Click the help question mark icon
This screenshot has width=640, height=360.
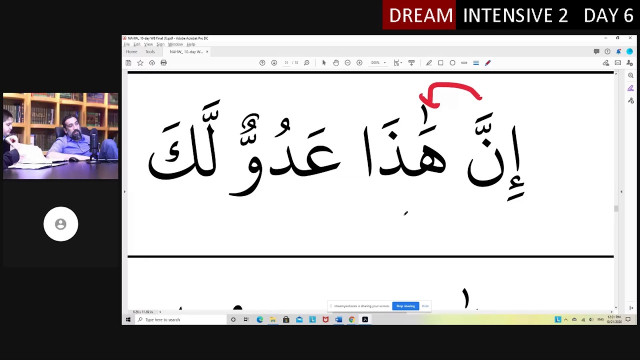pos(607,51)
